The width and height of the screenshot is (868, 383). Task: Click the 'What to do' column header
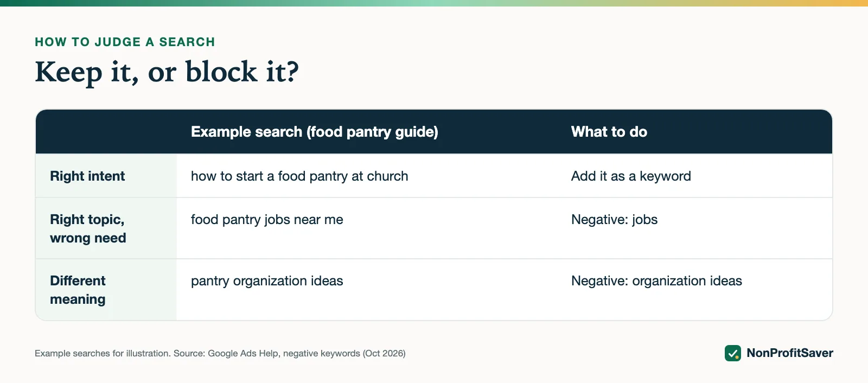point(609,132)
